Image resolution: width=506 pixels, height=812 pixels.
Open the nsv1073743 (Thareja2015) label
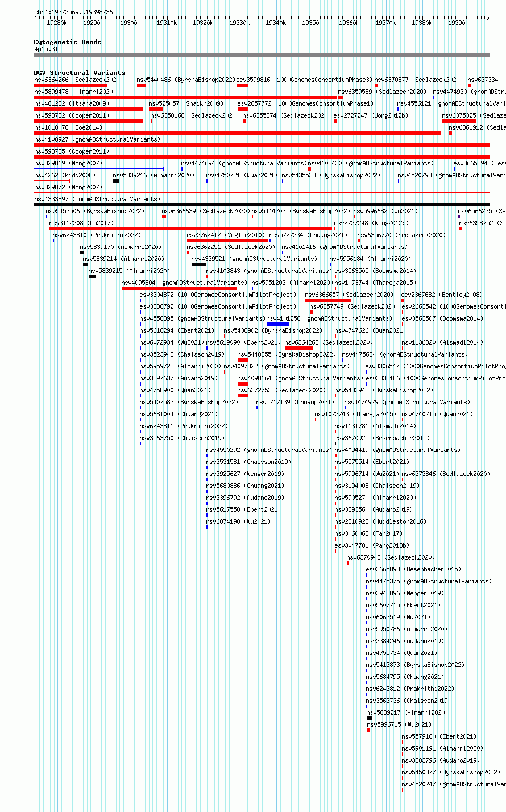[356, 414]
